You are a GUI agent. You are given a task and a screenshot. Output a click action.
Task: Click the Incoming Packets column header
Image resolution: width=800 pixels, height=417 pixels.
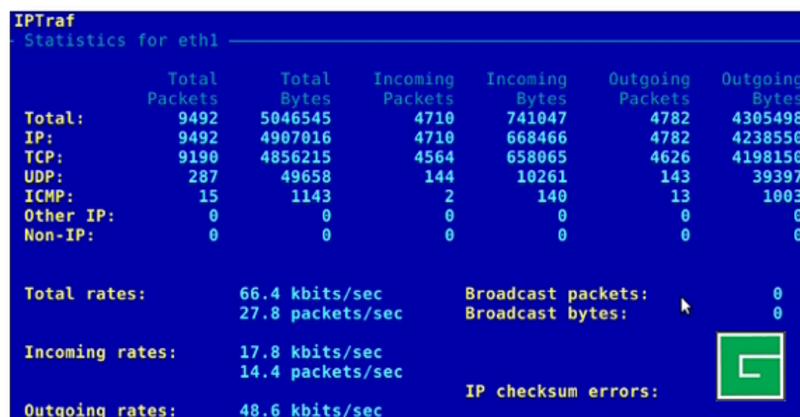coord(413,89)
